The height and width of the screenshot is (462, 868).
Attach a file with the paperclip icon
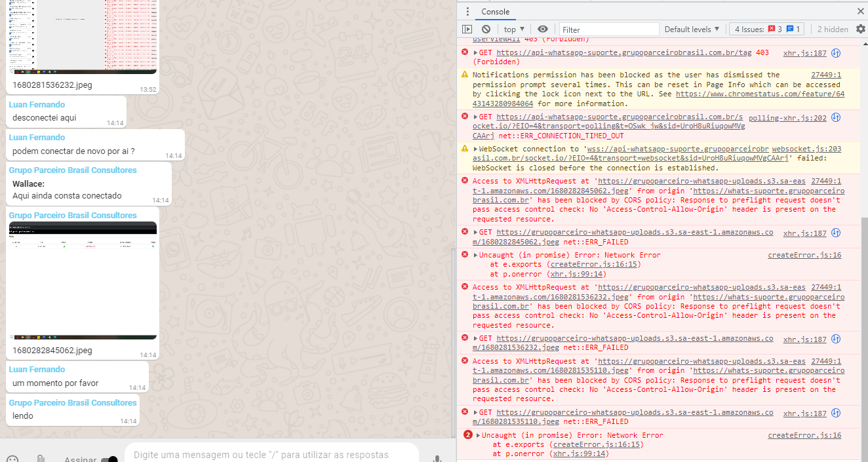point(41,457)
